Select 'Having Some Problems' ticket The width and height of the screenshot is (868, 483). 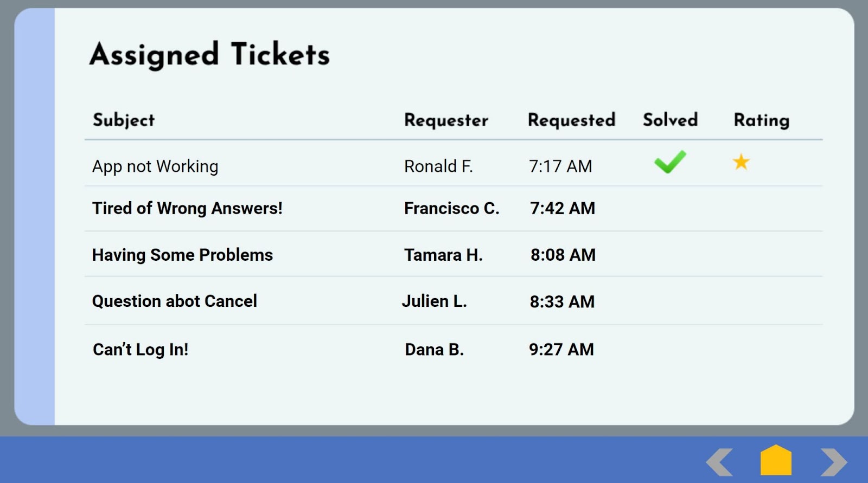(x=182, y=255)
